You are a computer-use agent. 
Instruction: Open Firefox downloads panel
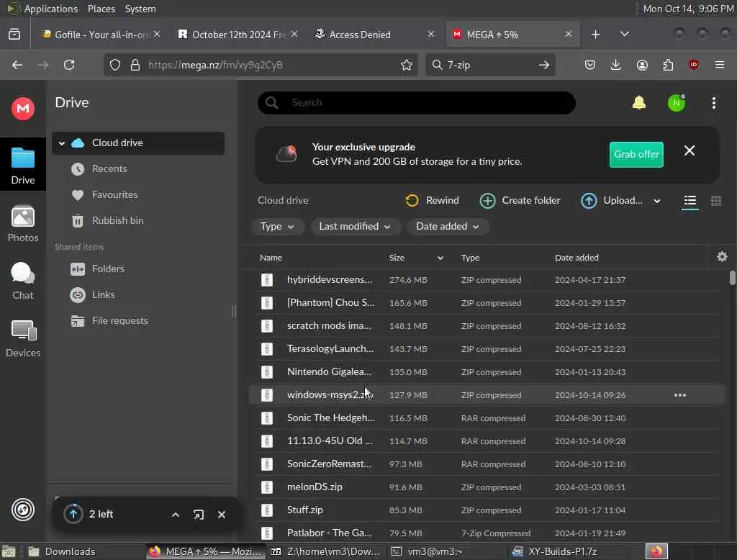pos(615,65)
